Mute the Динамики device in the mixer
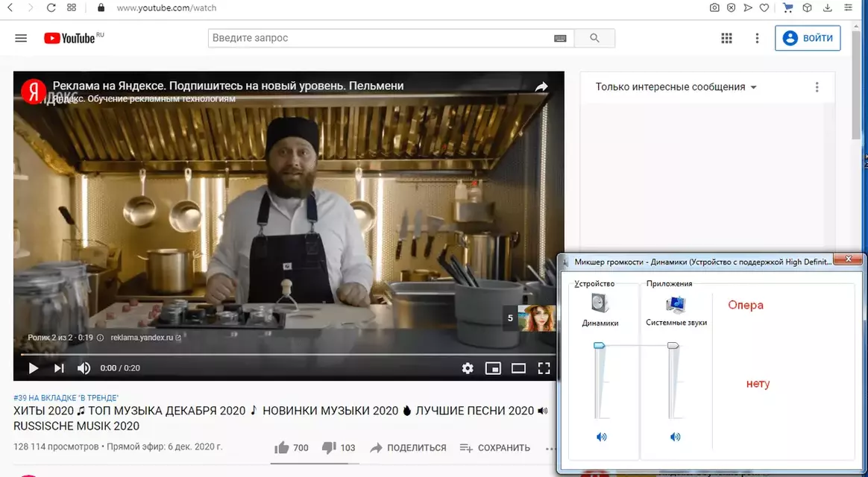 pyautogui.click(x=602, y=437)
